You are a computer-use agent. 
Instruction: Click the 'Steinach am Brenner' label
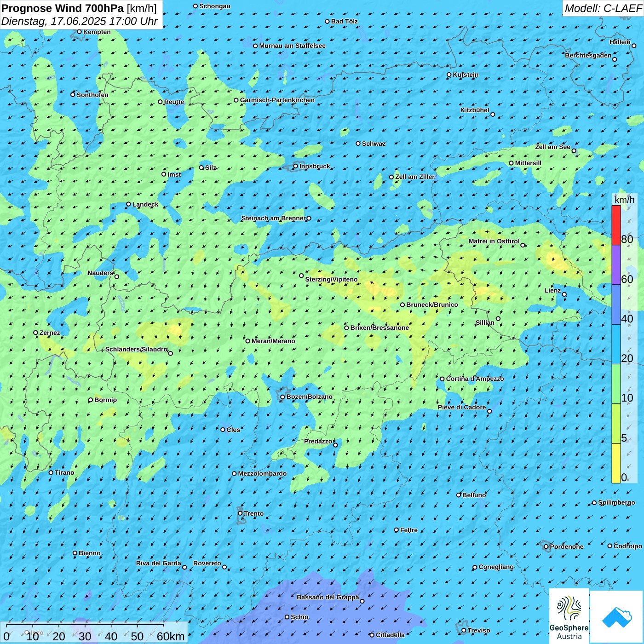(x=273, y=218)
